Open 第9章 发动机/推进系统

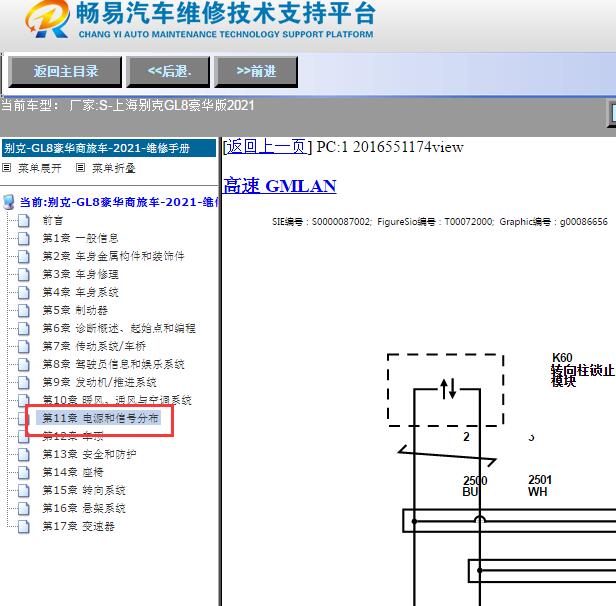[x=99, y=383]
